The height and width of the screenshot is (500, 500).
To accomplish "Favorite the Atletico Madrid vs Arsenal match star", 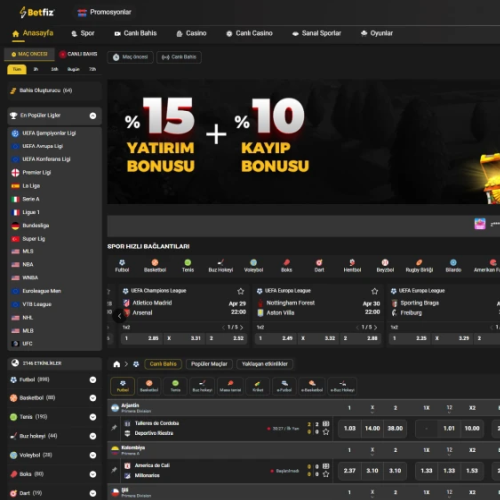I will point(241,291).
